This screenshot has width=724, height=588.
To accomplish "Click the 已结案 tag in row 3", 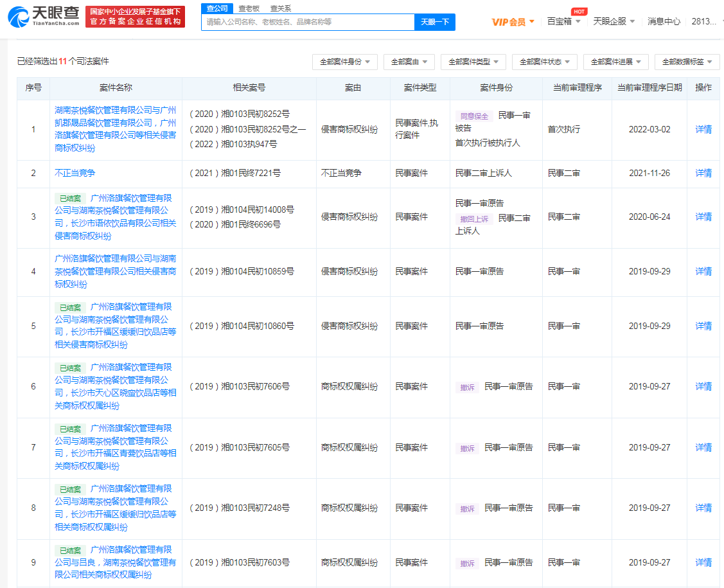I will coord(69,199).
